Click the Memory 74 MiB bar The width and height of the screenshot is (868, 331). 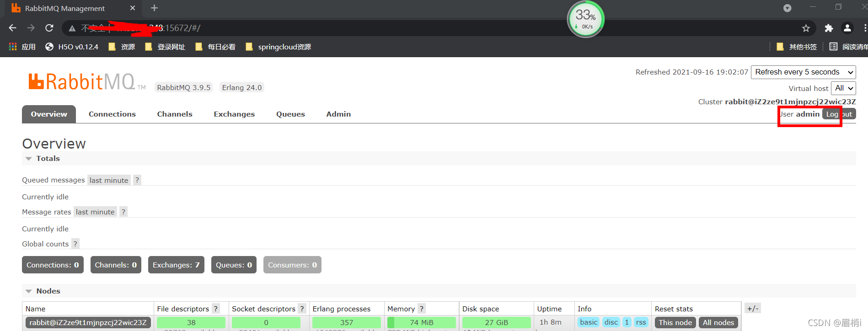tap(422, 323)
